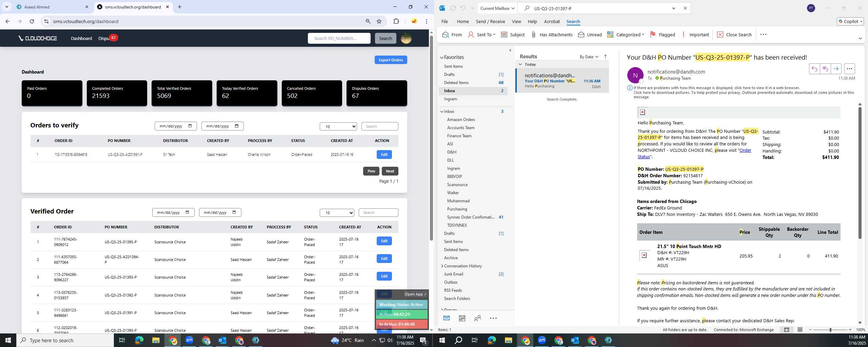The height and width of the screenshot is (347, 868).
Task: Switch to Send / Receive ribbon tab
Action: click(x=490, y=21)
